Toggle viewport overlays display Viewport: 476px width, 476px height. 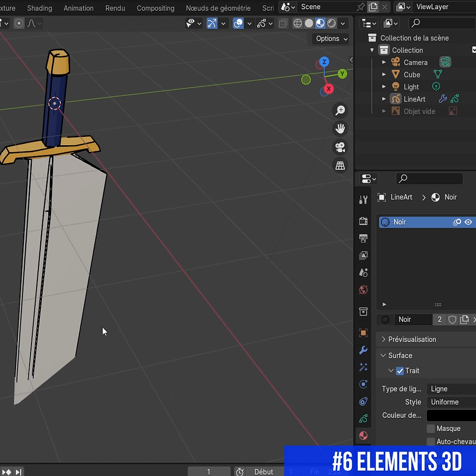(238, 23)
